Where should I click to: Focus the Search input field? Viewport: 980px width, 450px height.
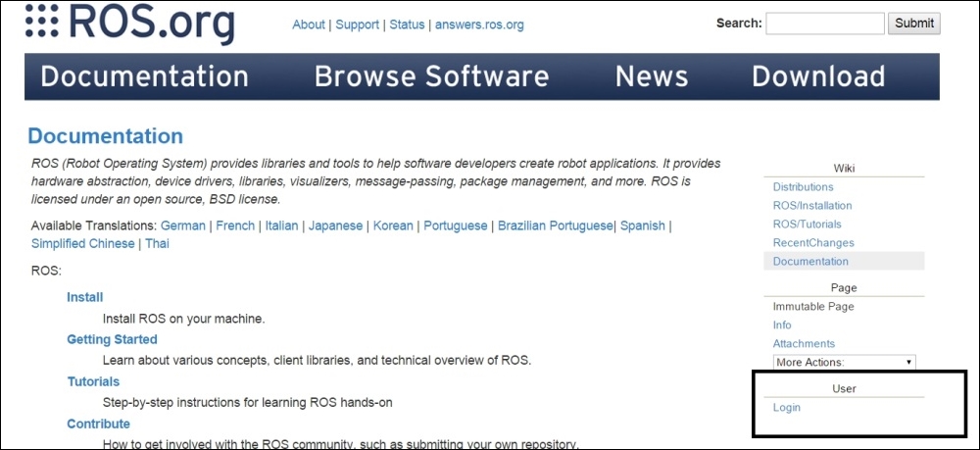click(x=825, y=24)
